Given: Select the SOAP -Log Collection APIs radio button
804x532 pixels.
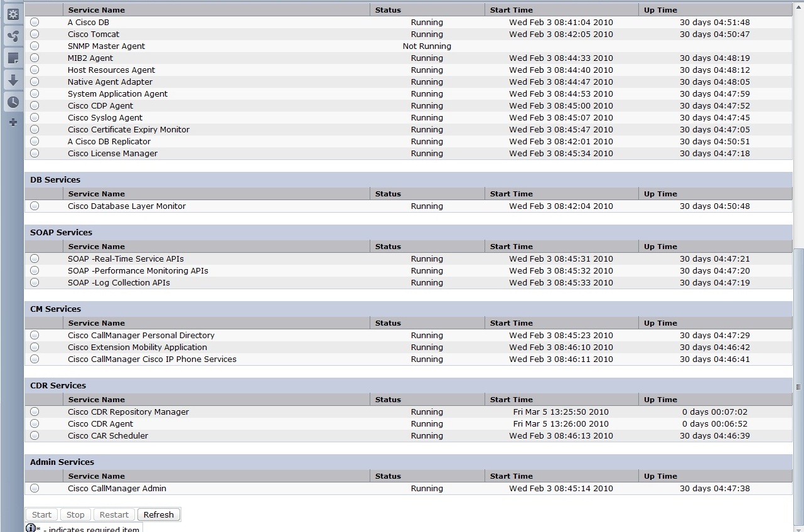Looking at the screenshot, I should [35, 282].
